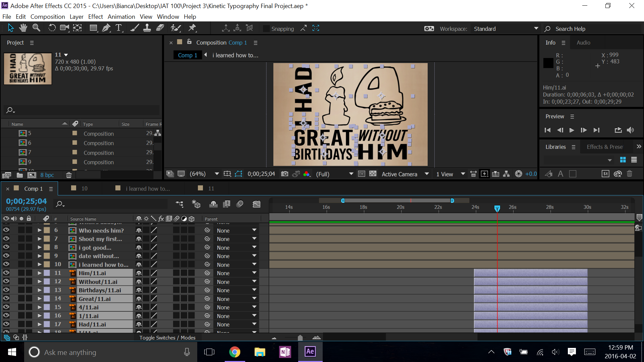Choose the Puppet Pin tool
Image resolution: width=644 pixels, height=362 pixels.
[x=192, y=28]
